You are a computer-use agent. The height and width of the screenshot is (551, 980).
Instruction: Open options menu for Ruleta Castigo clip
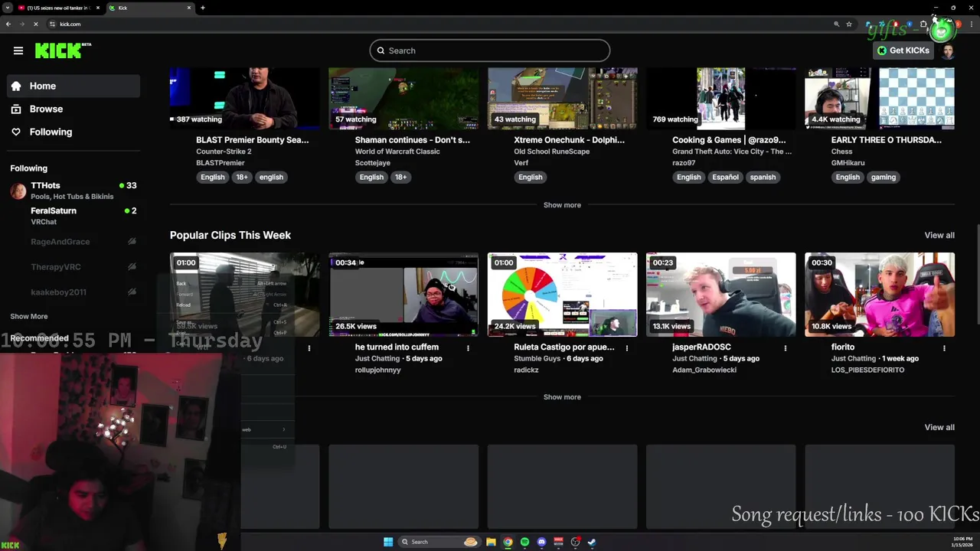pyautogui.click(x=626, y=348)
